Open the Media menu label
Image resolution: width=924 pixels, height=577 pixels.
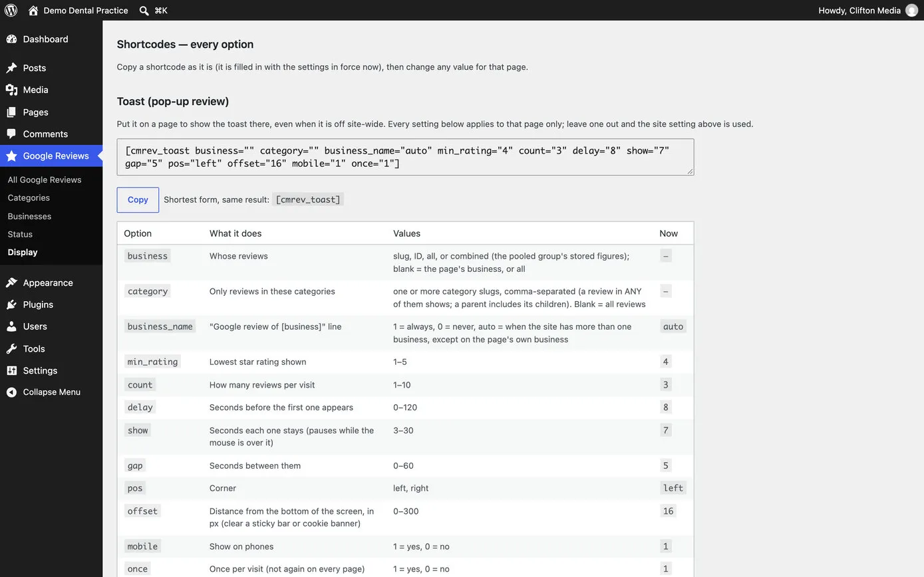[36, 90]
